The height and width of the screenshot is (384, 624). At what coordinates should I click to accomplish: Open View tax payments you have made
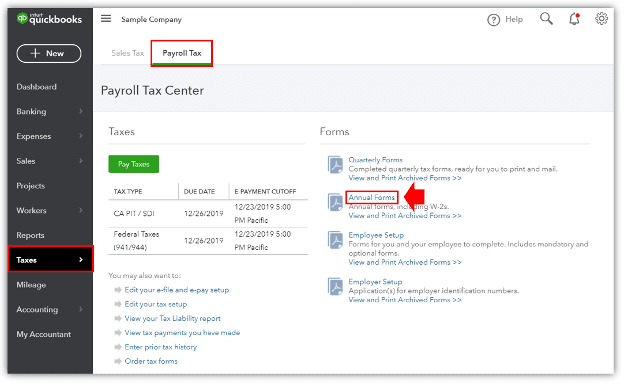point(182,333)
